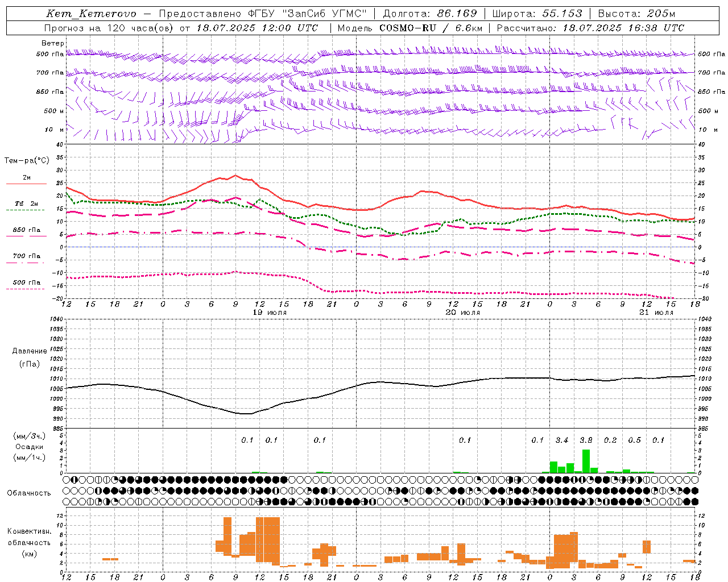728x582 pixels.
Task: Click the Модель COSMO-RU / 6.6км label
Action: coord(410,28)
